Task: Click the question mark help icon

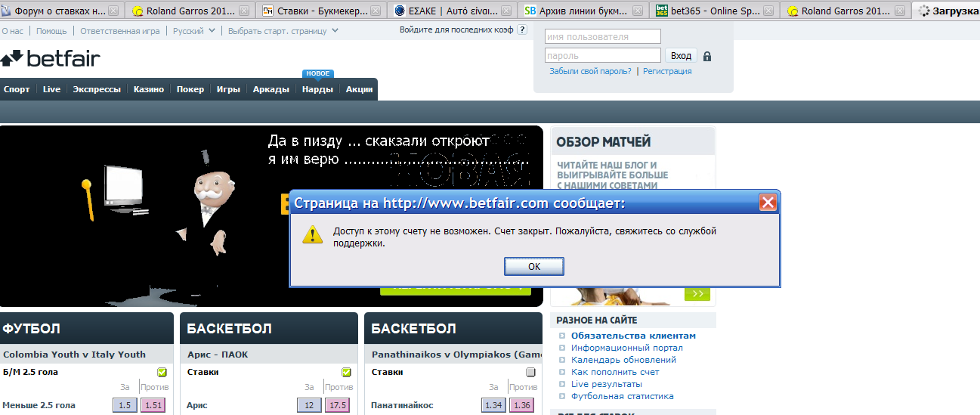Action: click(522, 30)
